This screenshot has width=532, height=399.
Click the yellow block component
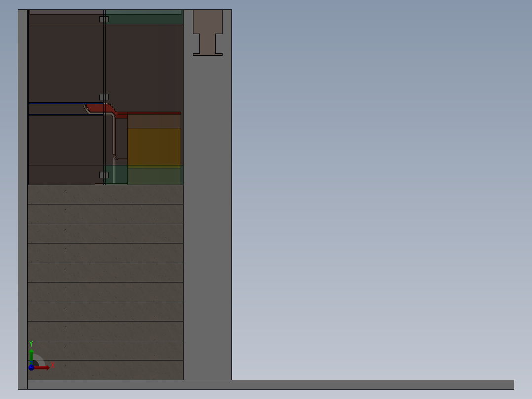coord(154,146)
